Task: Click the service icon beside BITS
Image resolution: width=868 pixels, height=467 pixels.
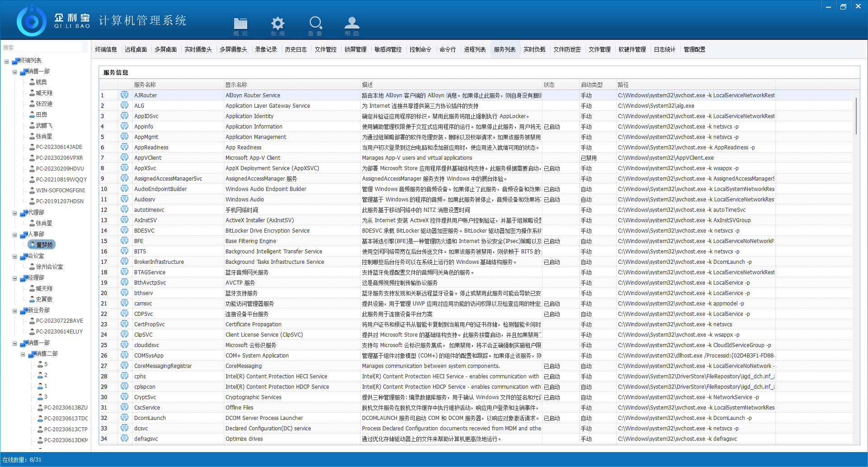Action: [124, 251]
